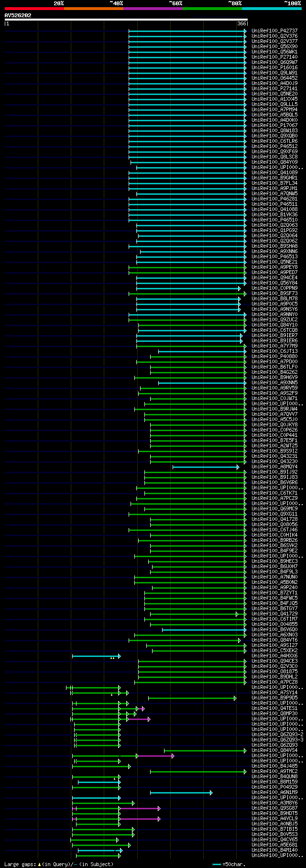This screenshot has width=306, height=868.
Task: Click the cyan alignment bar for UniRef100_C6JT13
Action: tap(202, 351)
